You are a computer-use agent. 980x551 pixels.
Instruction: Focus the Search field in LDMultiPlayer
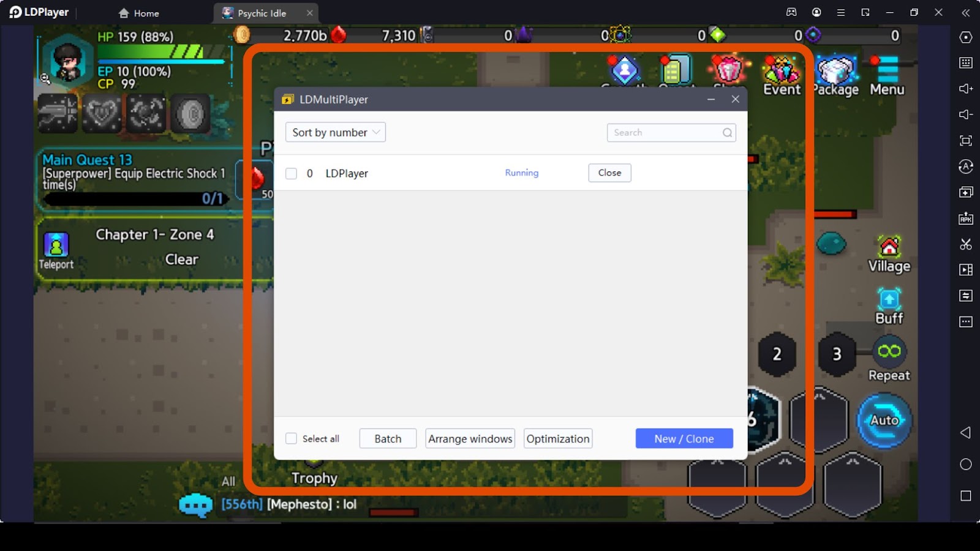tap(671, 132)
